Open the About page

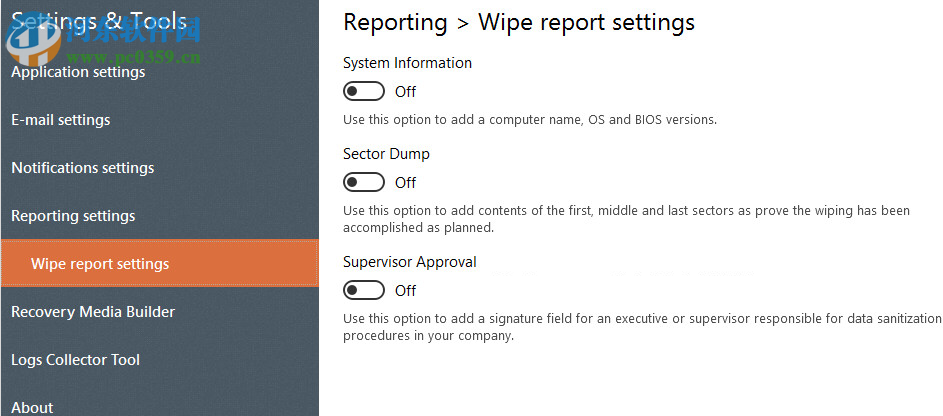(32, 407)
